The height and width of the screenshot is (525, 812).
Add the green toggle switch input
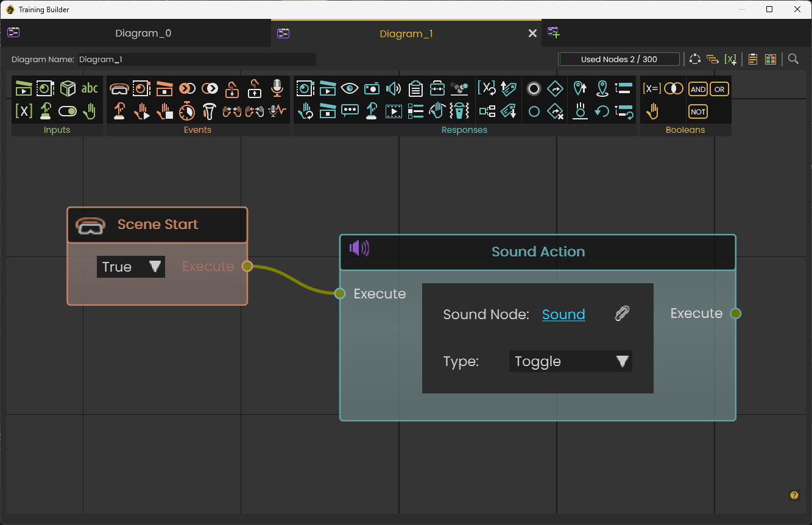tap(68, 111)
